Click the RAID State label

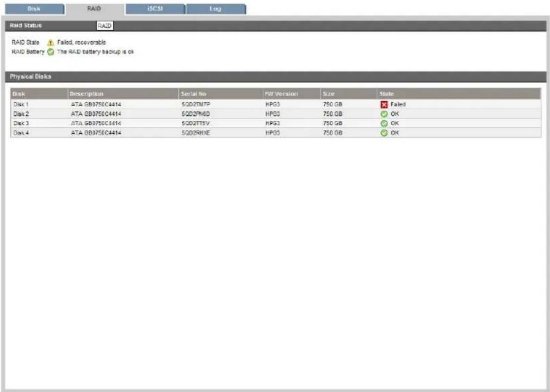coord(26,42)
